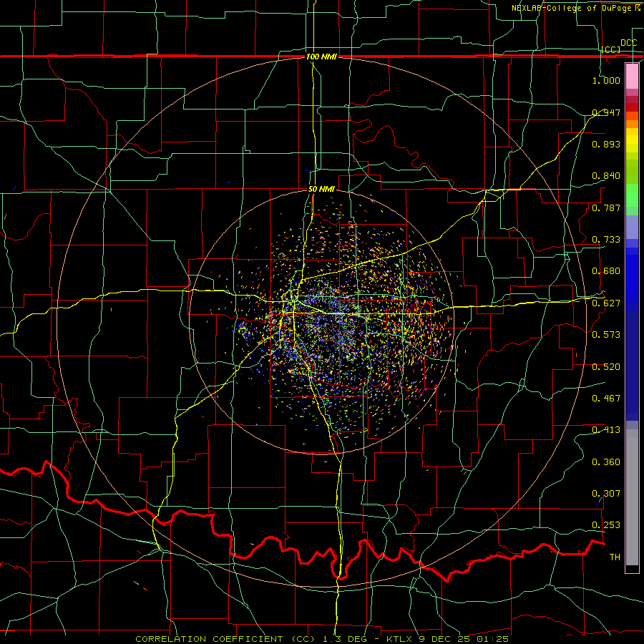Click the 100 NMI range ring label

click(x=321, y=57)
